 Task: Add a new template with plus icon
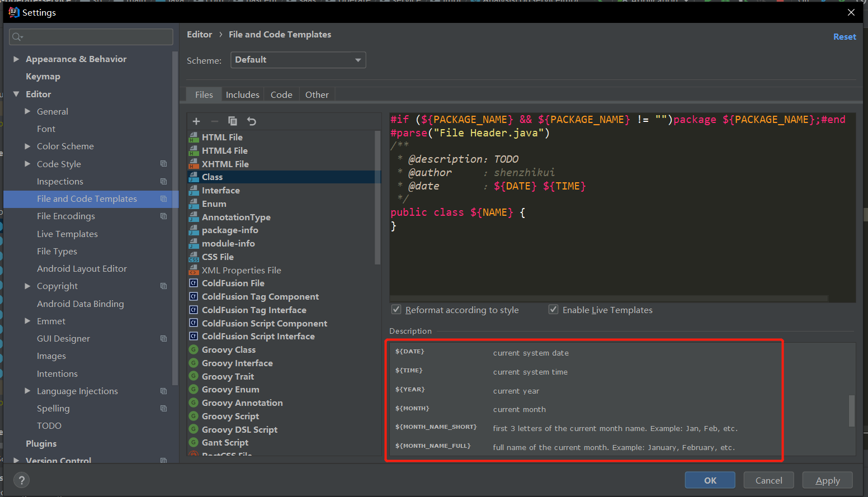pyautogui.click(x=196, y=121)
